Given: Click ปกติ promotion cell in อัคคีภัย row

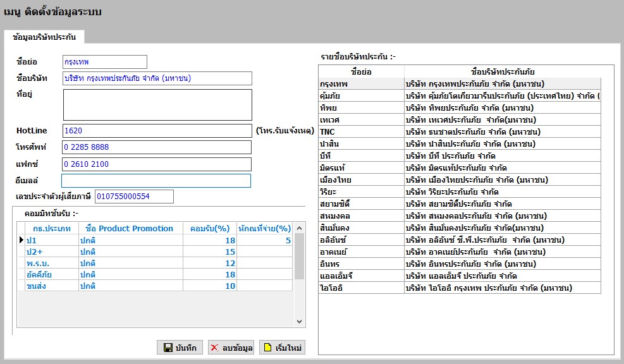Looking at the screenshot, I should pos(130,274).
